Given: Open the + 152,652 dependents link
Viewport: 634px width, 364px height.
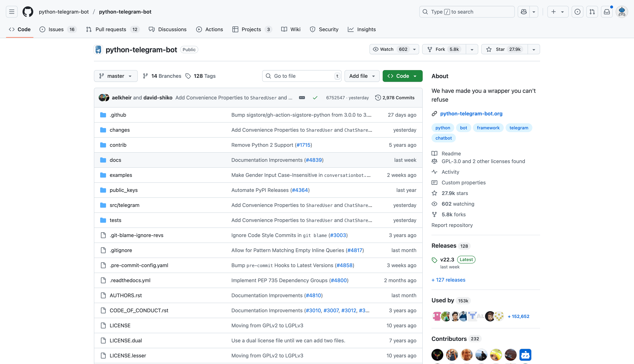Looking at the screenshot, I should pyautogui.click(x=518, y=316).
